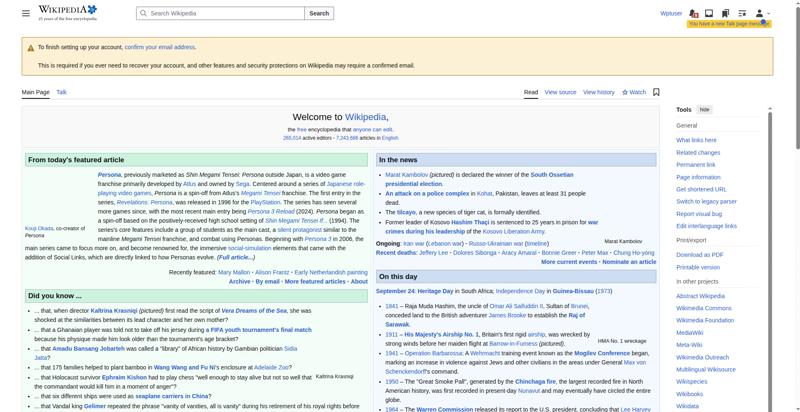Open Printable version

(697, 267)
